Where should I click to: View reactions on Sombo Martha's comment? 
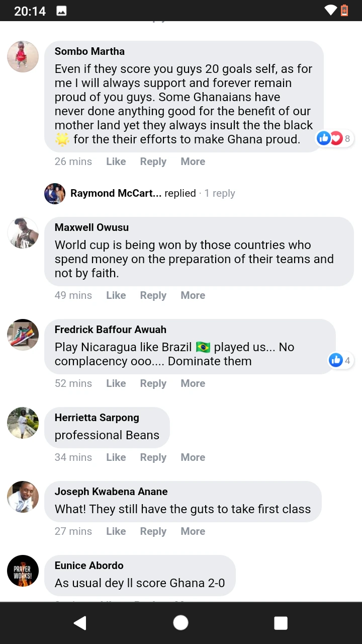click(333, 138)
